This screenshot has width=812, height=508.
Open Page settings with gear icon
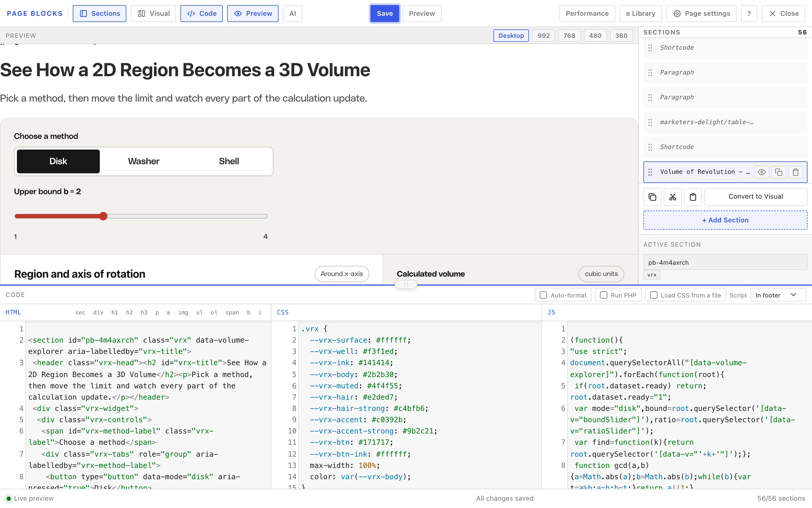(x=701, y=14)
